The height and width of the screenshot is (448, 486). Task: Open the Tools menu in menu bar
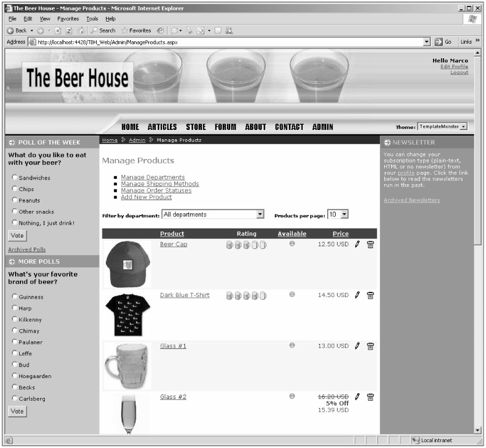(x=93, y=19)
